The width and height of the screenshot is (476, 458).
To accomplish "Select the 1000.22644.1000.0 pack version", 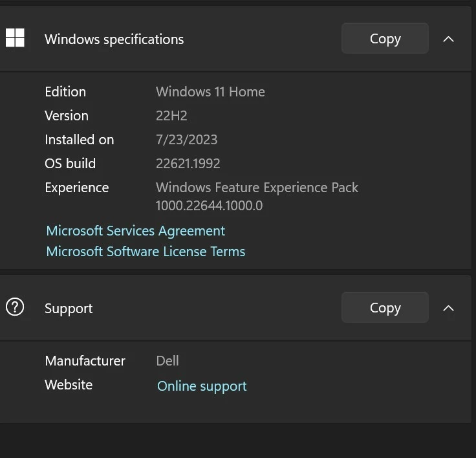I will click(209, 206).
